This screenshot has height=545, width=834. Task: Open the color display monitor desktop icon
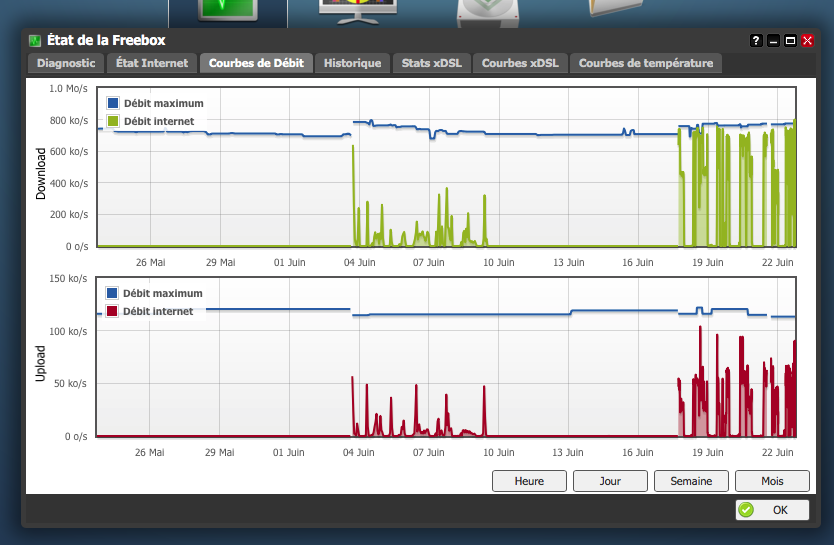[x=357, y=11]
